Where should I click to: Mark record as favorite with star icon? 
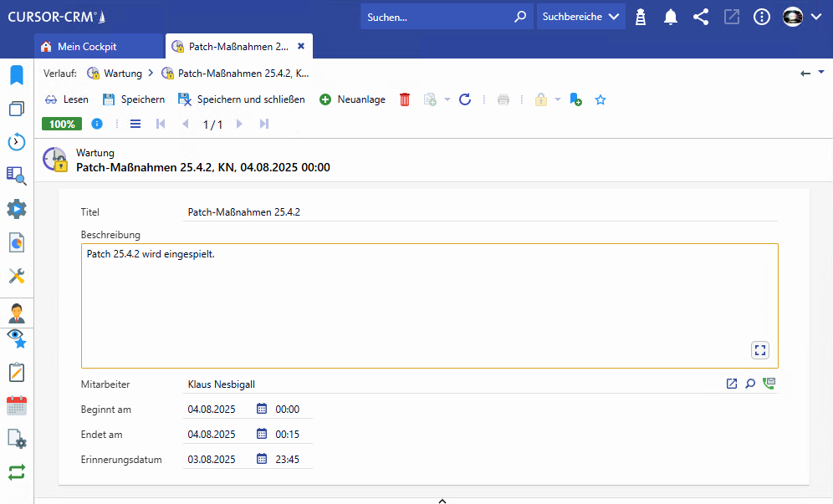tap(600, 99)
